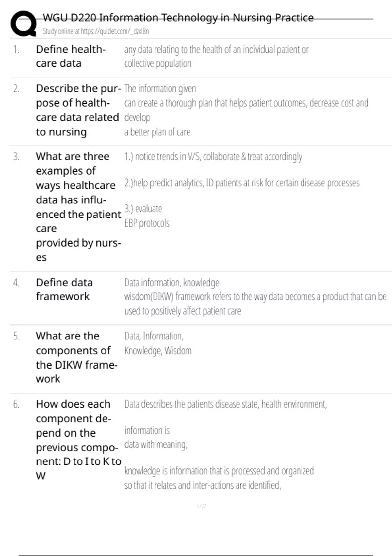
Task: Click the "EBP protocols" answer text
Action: point(147,223)
